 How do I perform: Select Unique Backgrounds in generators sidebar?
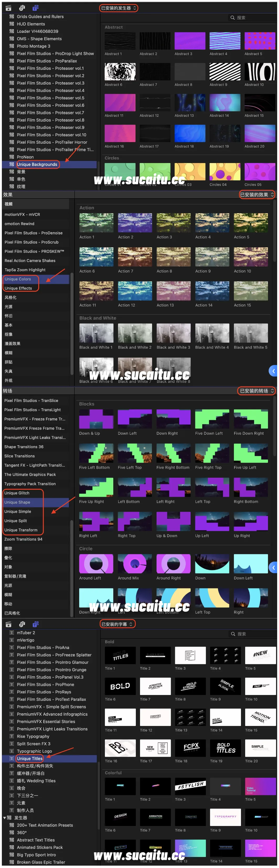click(x=37, y=164)
